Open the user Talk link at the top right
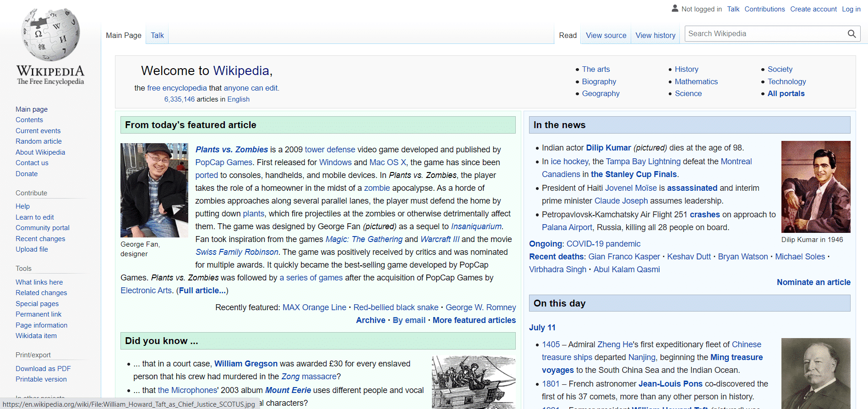Viewport: 868px width, 409px height. [733, 9]
